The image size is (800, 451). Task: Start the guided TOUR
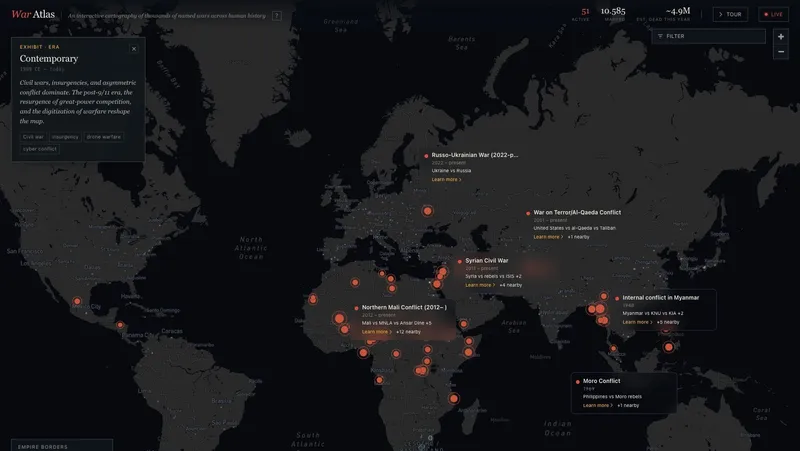730,14
